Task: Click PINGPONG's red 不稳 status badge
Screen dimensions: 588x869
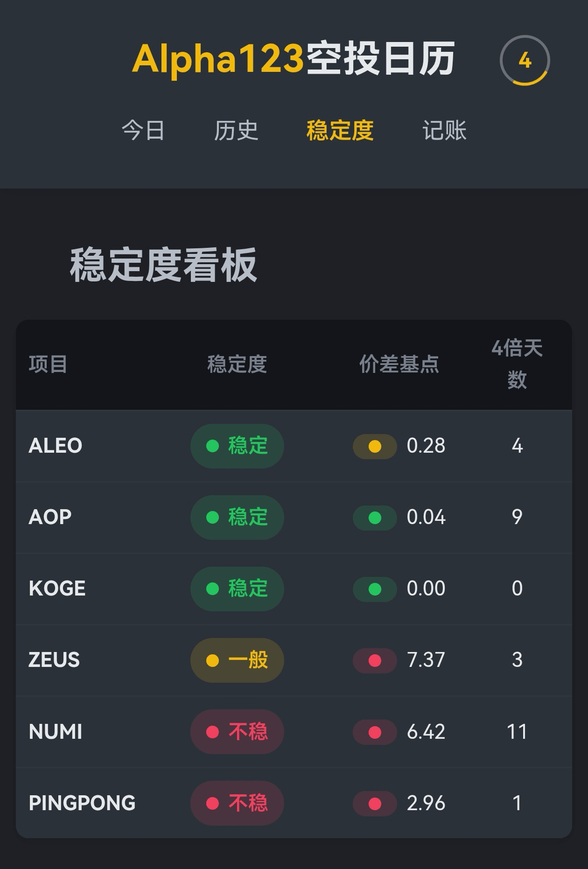Action: [237, 803]
